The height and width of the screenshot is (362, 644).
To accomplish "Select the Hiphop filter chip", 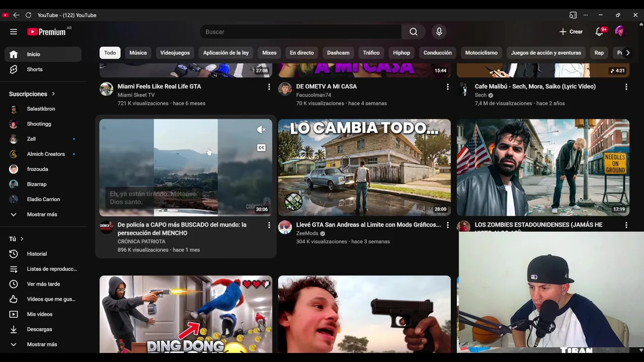I will [x=401, y=53].
